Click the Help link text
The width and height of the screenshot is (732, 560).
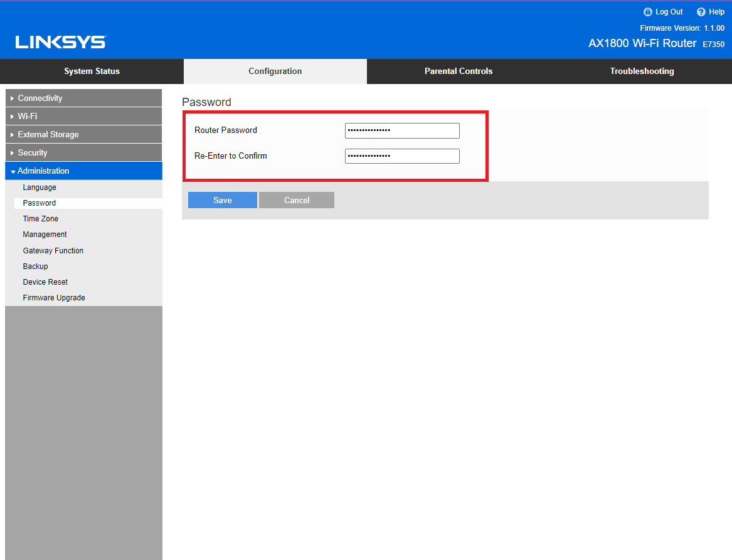coord(716,12)
